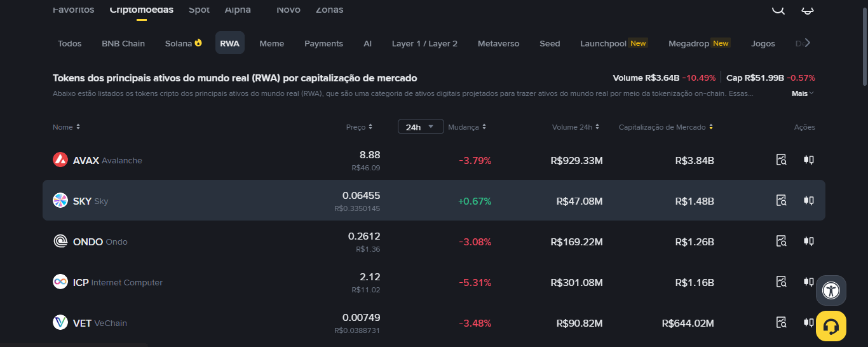868x347 pixels.
Task: Click total Volume R$3.64B summary
Action: (664, 78)
